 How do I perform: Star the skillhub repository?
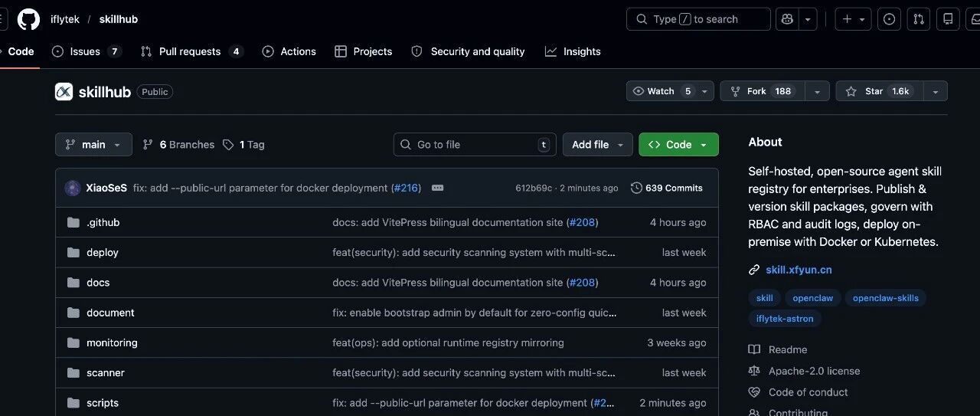tap(879, 91)
